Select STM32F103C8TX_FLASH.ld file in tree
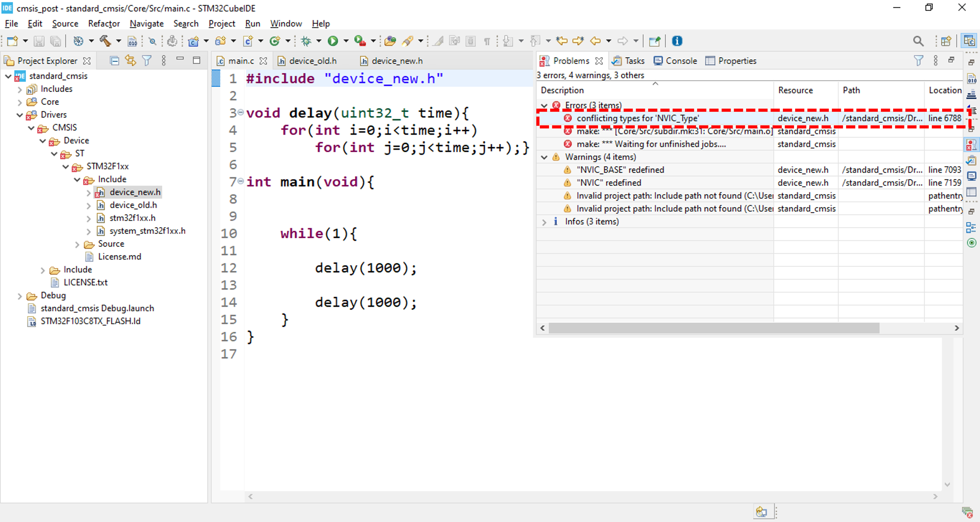Image resolution: width=980 pixels, height=522 pixels. [91, 321]
